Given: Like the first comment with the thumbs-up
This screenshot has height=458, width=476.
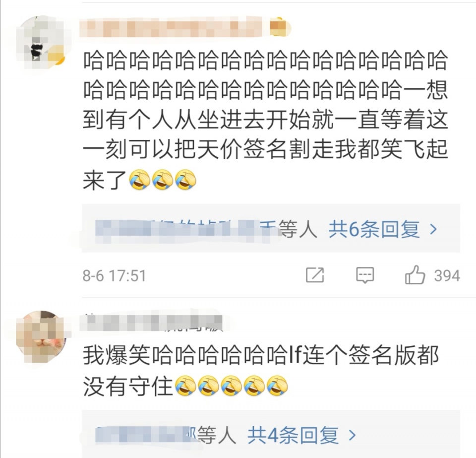Looking at the screenshot, I should pyautogui.click(x=415, y=274).
